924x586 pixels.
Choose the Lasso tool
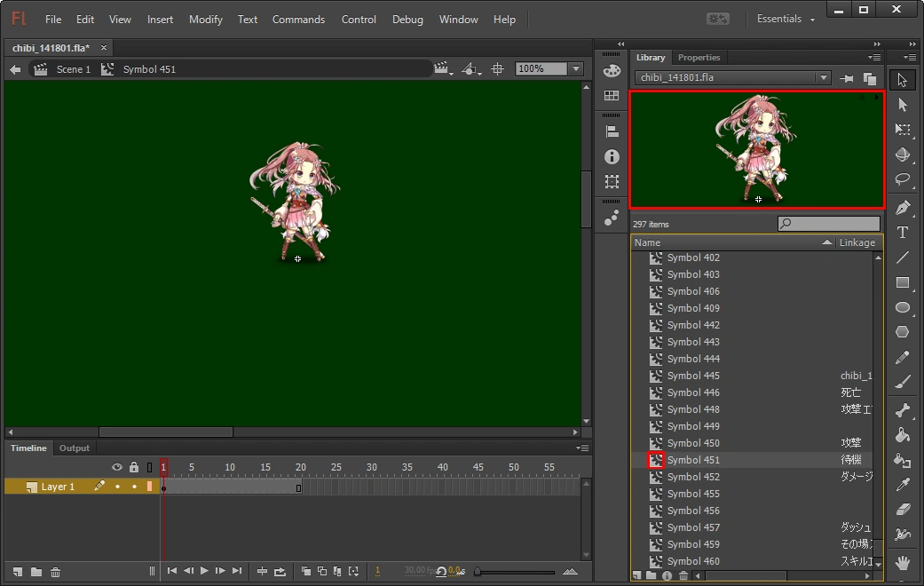tap(903, 179)
